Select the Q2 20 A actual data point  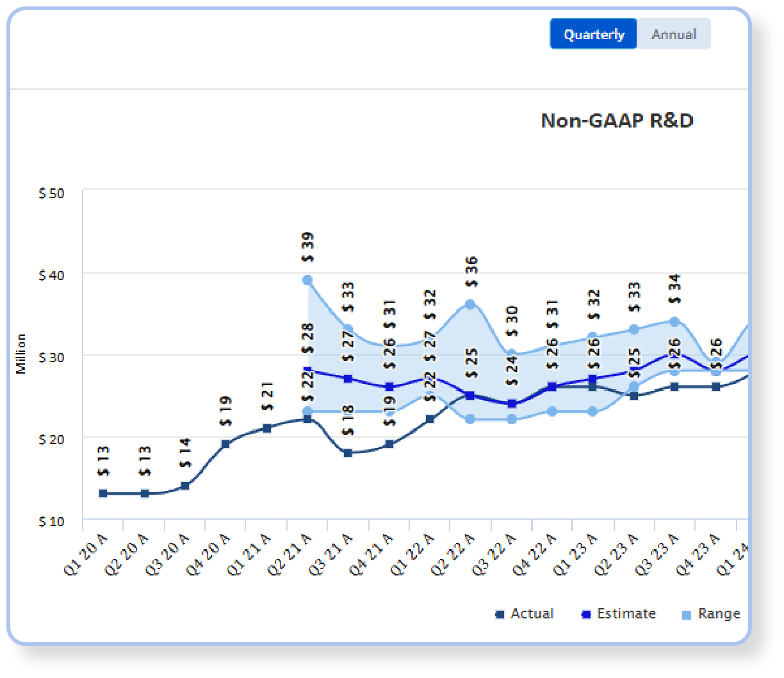pyautogui.click(x=145, y=493)
